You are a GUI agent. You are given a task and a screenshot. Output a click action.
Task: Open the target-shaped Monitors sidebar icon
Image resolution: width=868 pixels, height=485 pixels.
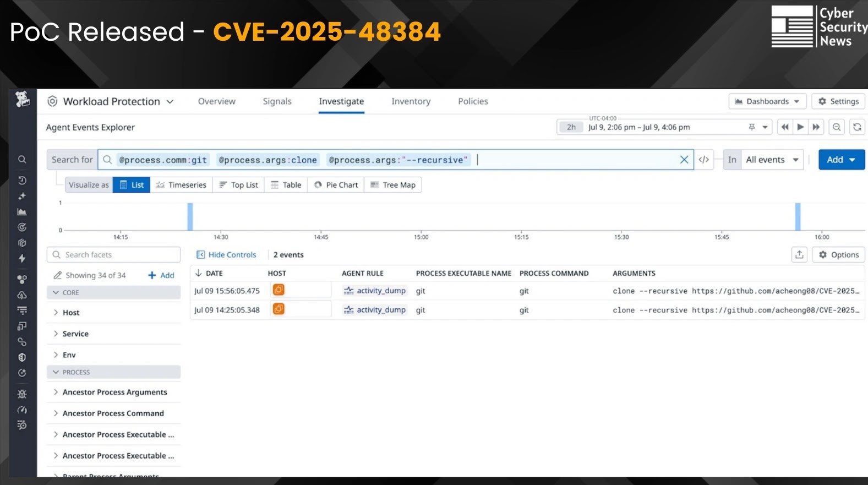(22, 227)
